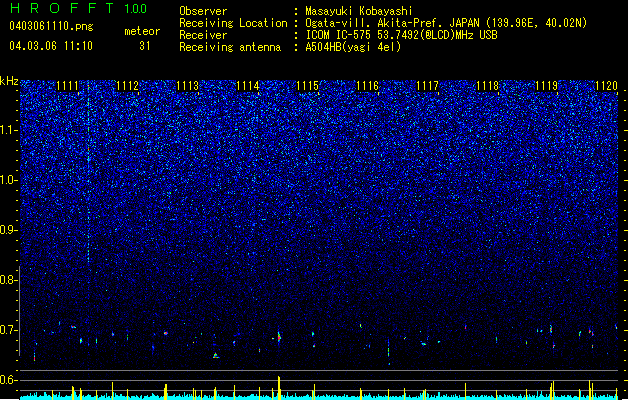Click the green triangular echo below 1113
Viewport: 629px width, 400px height.
coord(215,355)
